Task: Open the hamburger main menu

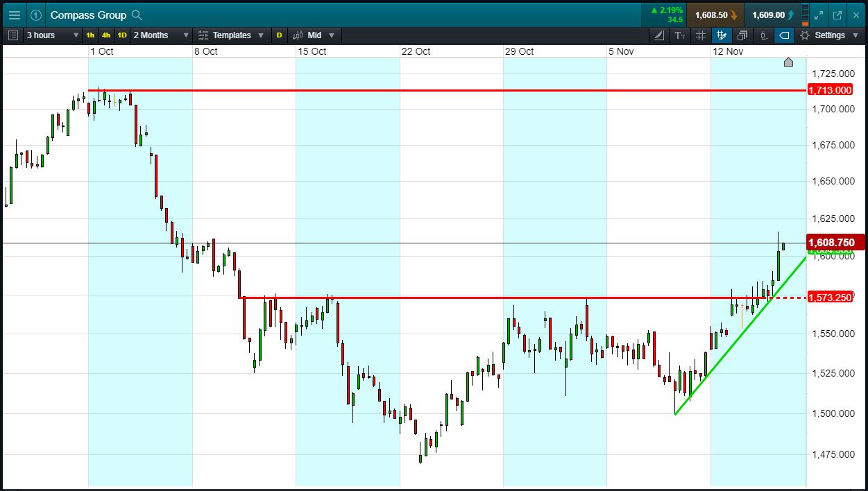Action: coord(14,15)
